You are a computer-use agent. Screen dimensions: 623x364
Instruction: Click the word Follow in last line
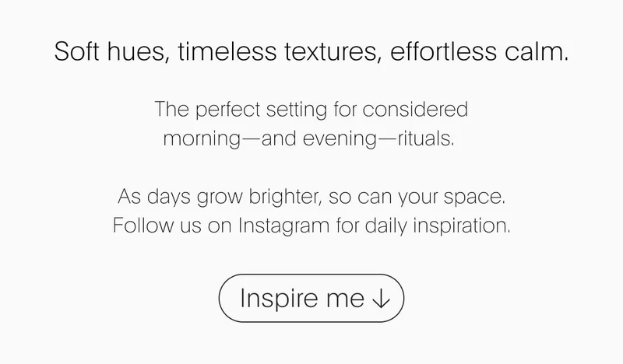pyautogui.click(x=143, y=226)
